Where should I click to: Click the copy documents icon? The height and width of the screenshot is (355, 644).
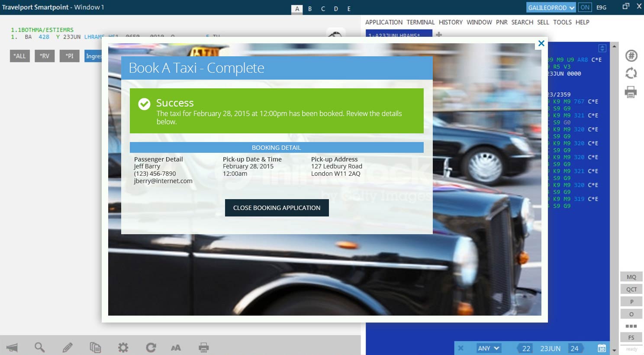(95, 347)
